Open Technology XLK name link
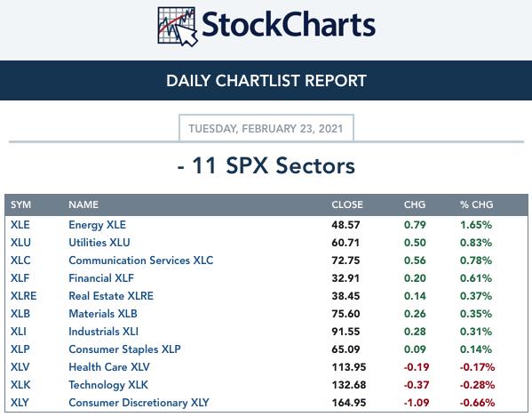This screenshot has height=417, width=532. [108, 385]
